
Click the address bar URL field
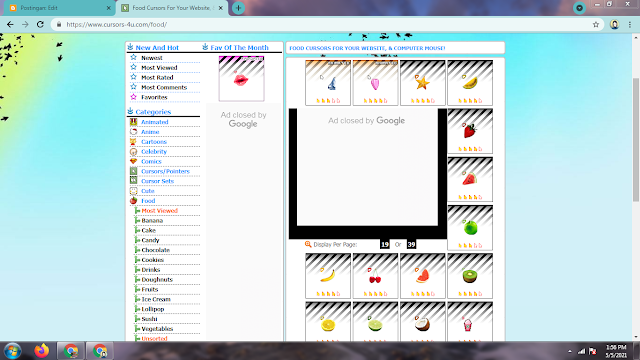click(327, 24)
